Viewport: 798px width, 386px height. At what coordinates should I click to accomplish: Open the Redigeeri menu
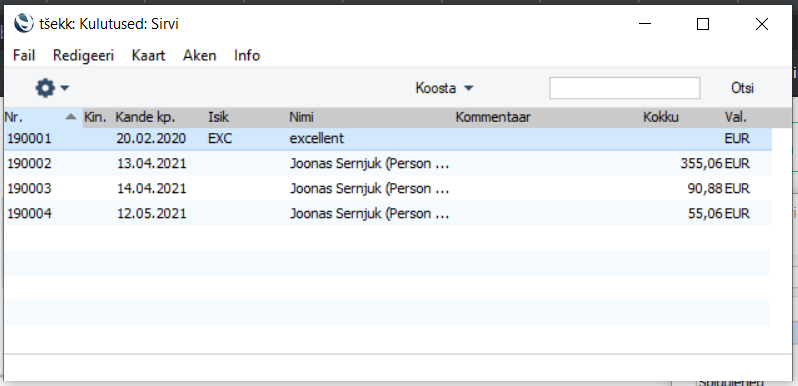pyautogui.click(x=83, y=56)
